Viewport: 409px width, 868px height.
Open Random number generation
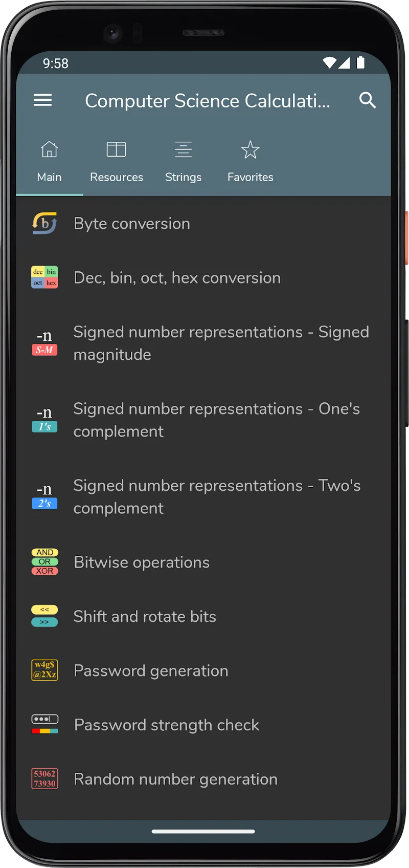pyautogui.click(x=175, y=779)
